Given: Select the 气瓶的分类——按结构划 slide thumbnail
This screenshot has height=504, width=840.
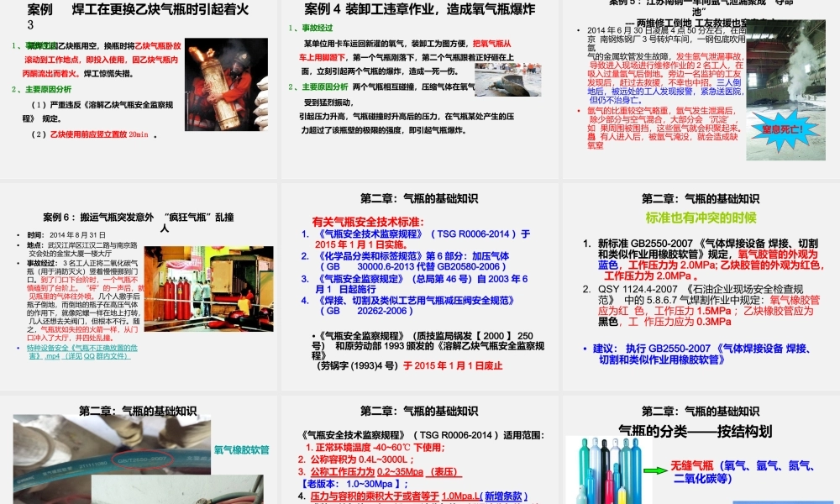Looking at the screenshot, I should (701, 450).
